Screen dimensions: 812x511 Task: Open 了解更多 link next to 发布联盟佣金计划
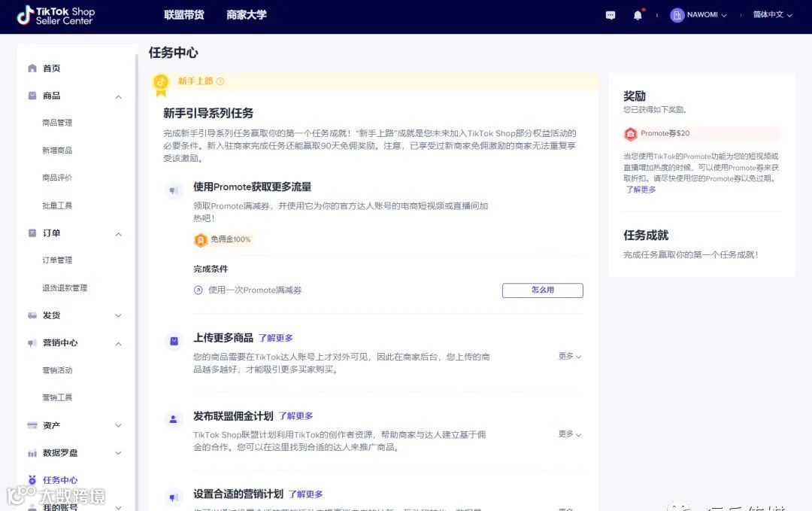(295, 415)
